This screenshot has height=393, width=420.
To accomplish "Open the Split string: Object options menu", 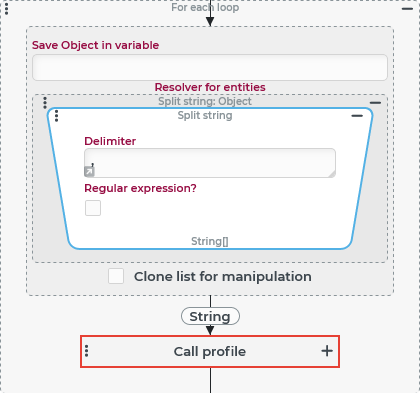I will (x=45, y=103).
